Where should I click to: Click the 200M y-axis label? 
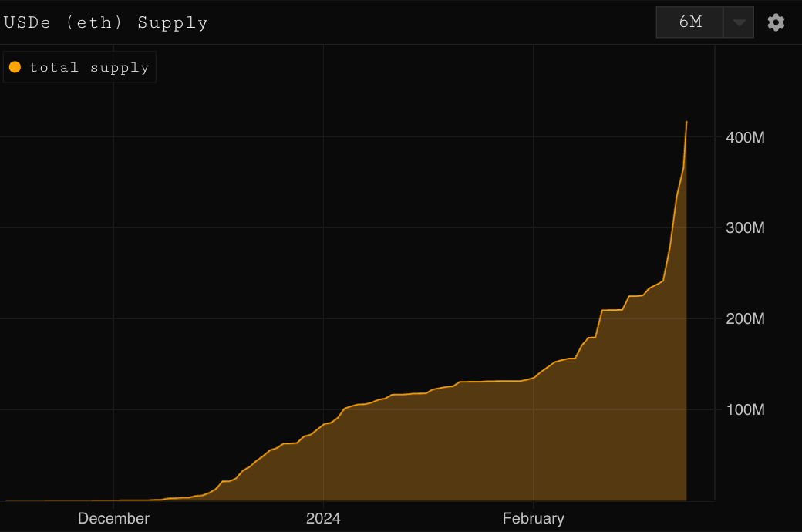click(745, 318)
